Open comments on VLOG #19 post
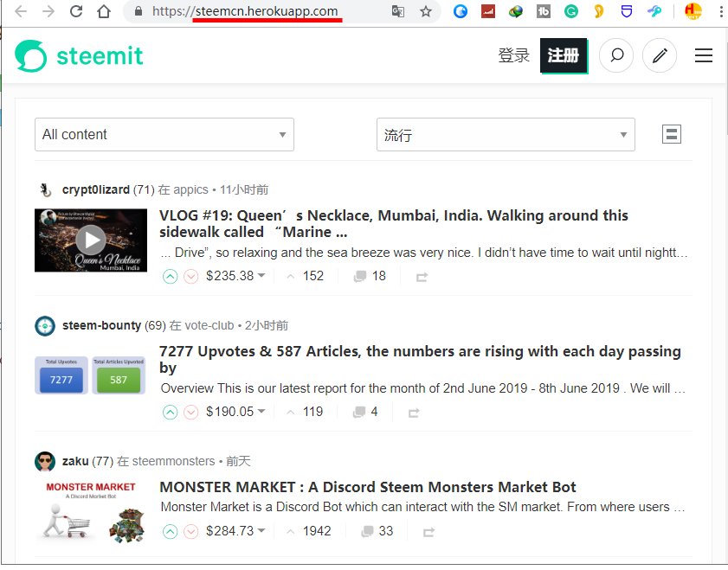The width and height of the screenshot is (728, 570). point(370,276)
